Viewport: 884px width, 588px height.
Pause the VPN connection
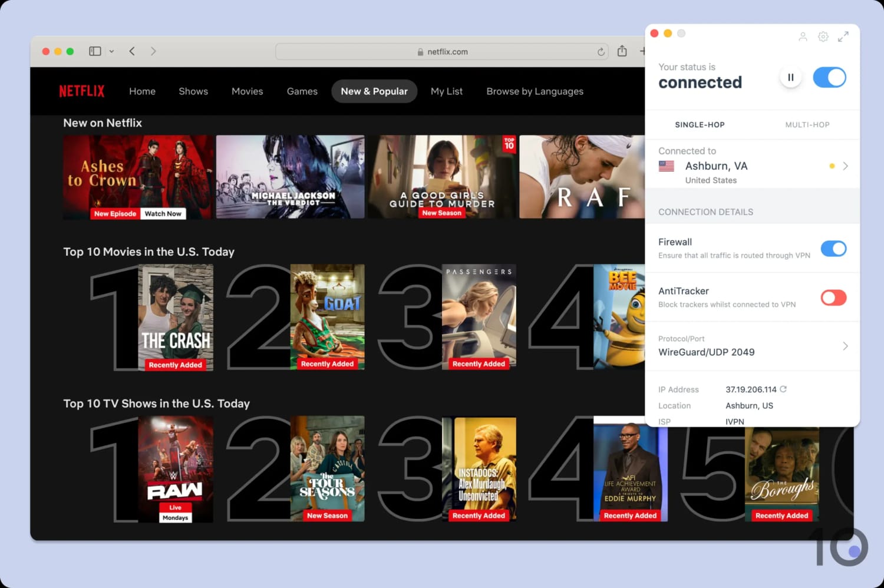(x=791, y=77)
